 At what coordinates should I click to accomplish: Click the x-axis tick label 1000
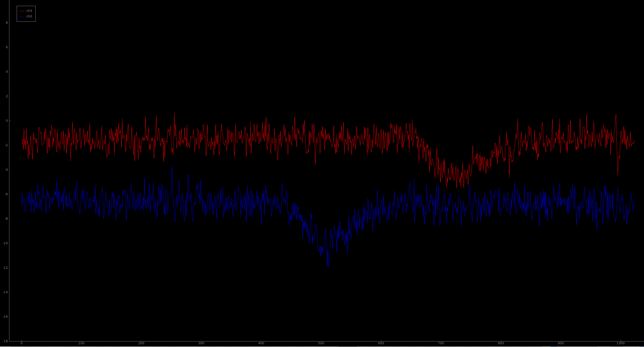coord(621,343)
